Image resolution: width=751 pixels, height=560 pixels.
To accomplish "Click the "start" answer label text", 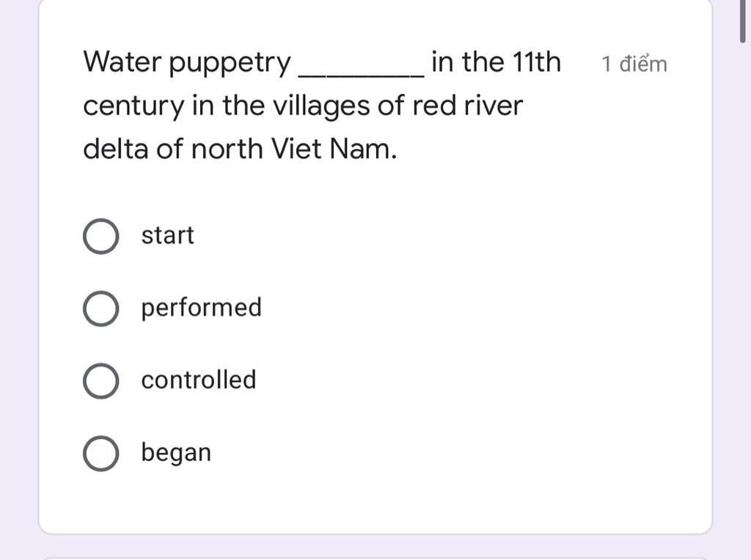I will [x=168, y=235].
